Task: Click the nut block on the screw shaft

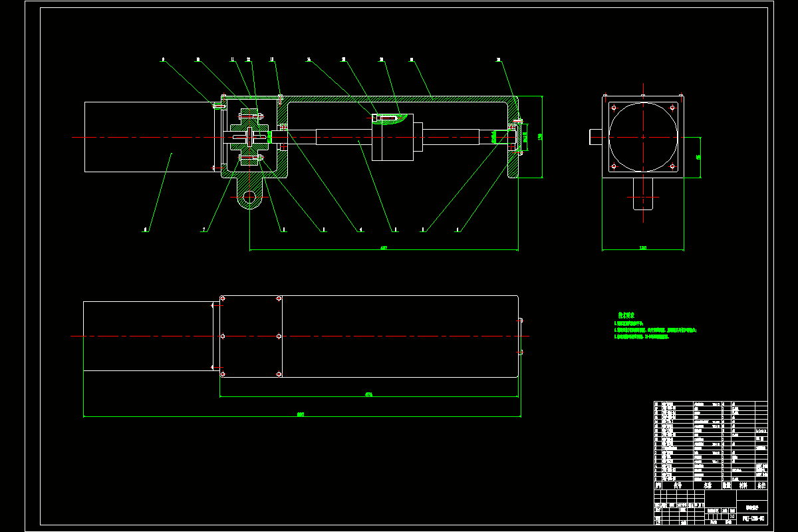Action: click(398, 137)
